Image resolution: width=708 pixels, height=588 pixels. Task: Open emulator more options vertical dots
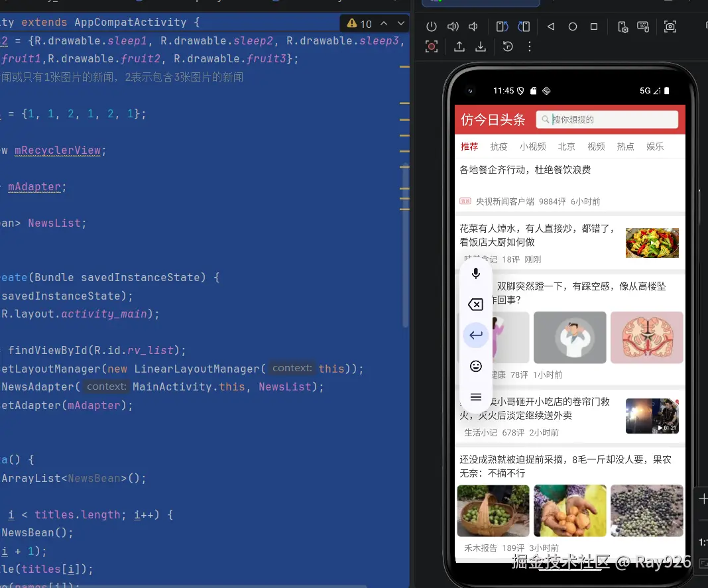[530, 46]
